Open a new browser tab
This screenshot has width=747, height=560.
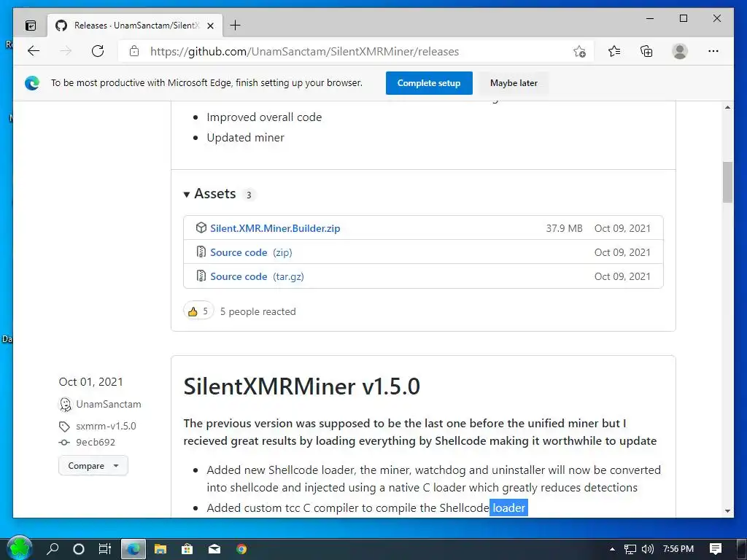coord(236,26)
